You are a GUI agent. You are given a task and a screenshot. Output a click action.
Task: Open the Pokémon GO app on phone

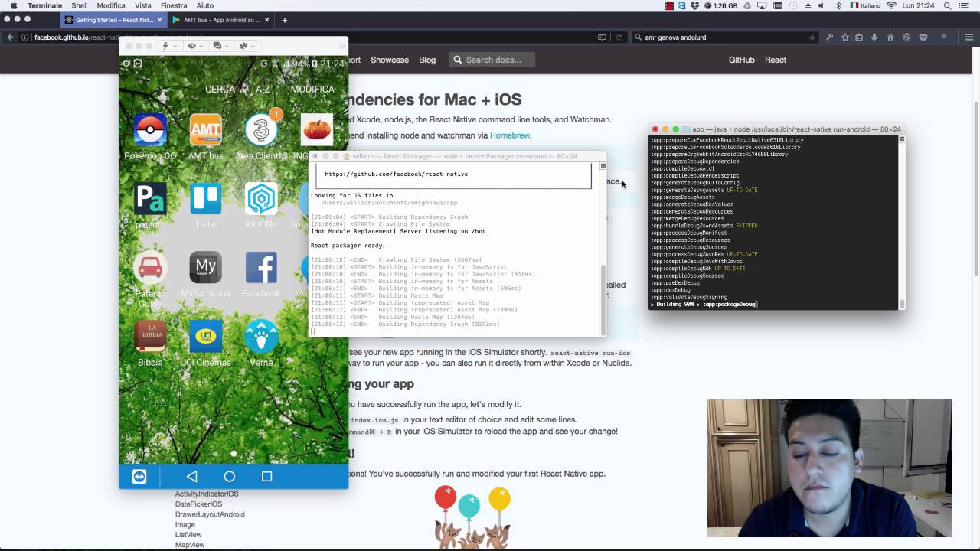coord(150,130)
